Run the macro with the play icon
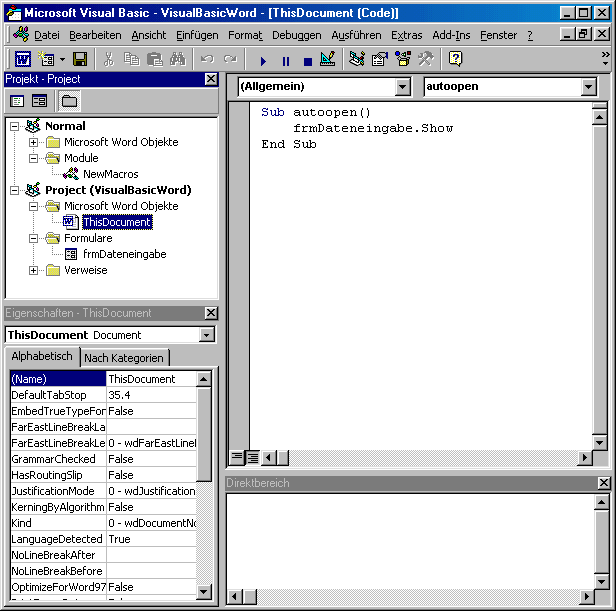Image resolution: width=616 pixels, height=611 pixels. click(263, 60)
